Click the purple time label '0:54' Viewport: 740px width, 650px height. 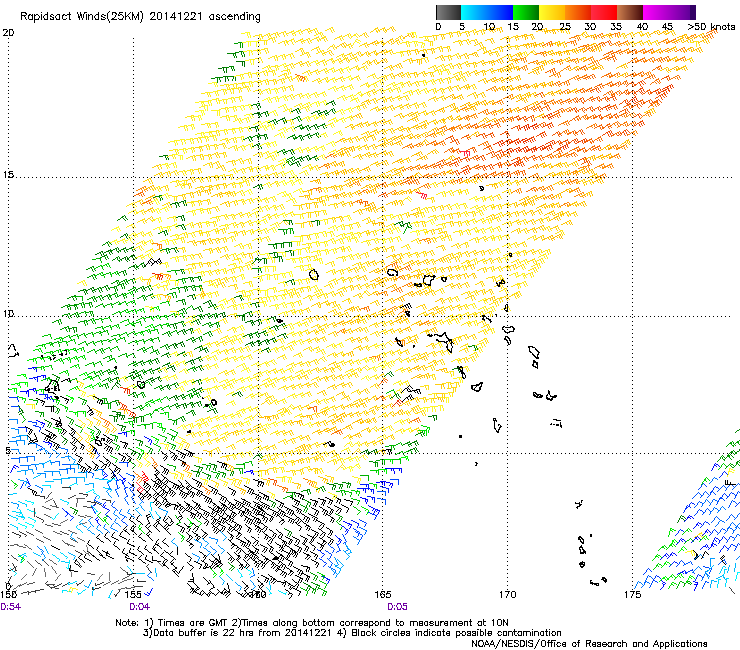tap(10, 607)
